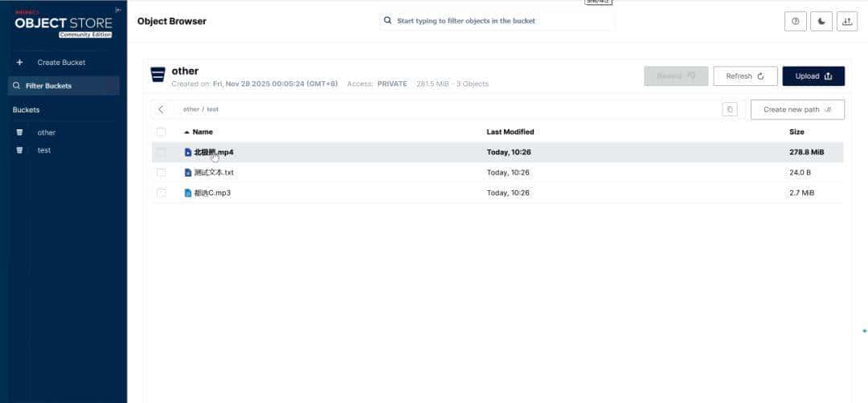Copy the path with the clipboard icon
Viewport: 868px width, 403px height.
tap(730, 109)
